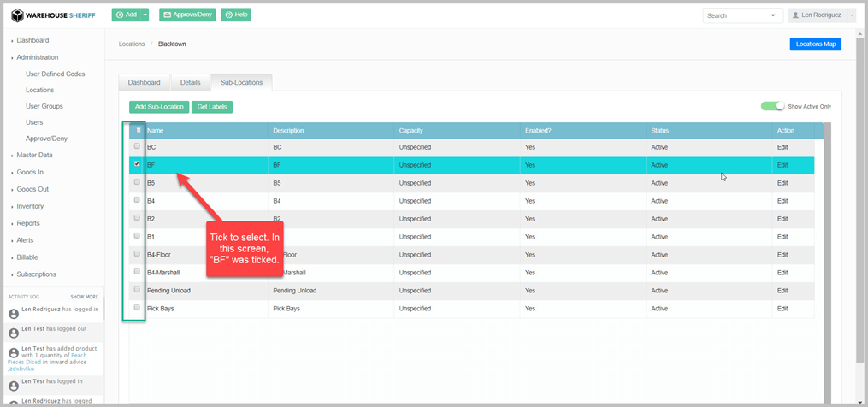Select all rows with header checkbox

click(138, 130)
